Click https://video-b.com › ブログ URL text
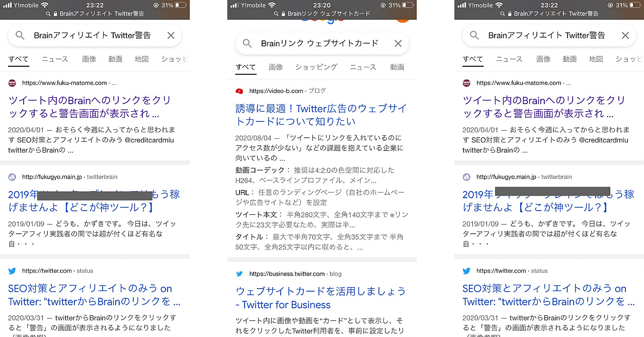Screen dimensions: 644x337 pyautogui.click(x=288, y=91)
